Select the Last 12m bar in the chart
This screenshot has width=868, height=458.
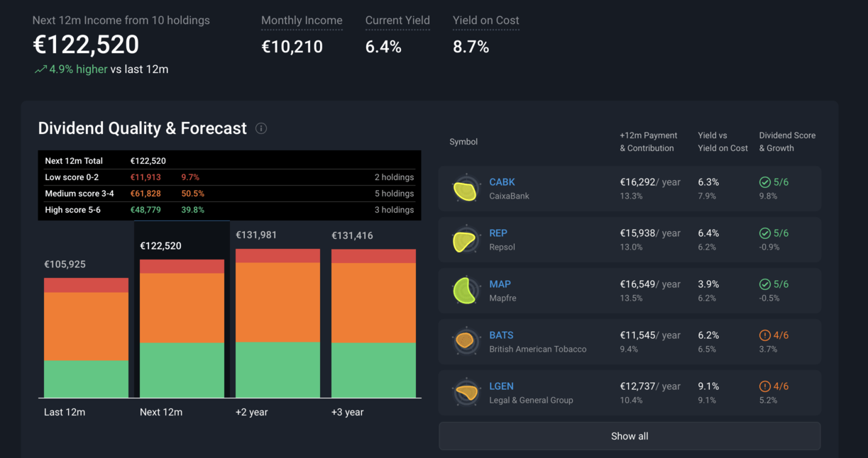coord(86,337)
